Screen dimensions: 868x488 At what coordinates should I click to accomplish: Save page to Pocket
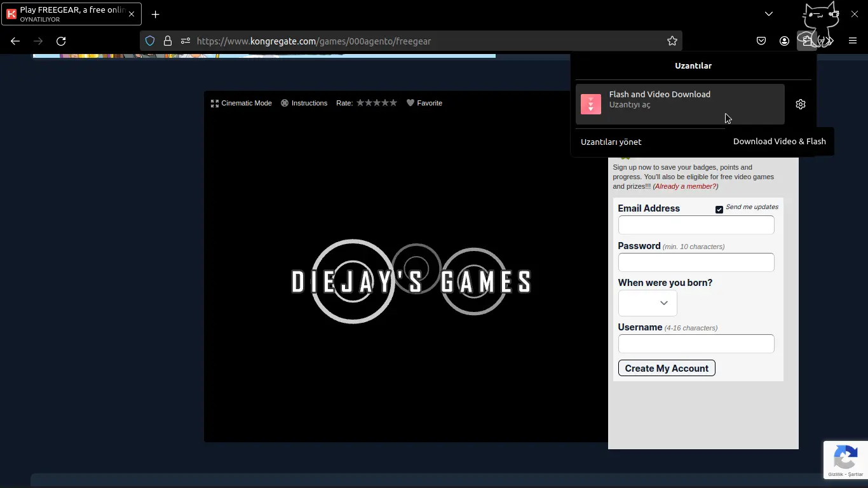[761, 41]
